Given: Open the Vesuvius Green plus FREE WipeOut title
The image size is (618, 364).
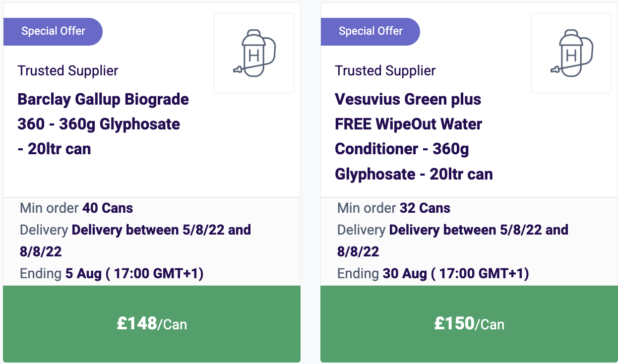Looking at the screenshot, I should (x=414, y=136).
